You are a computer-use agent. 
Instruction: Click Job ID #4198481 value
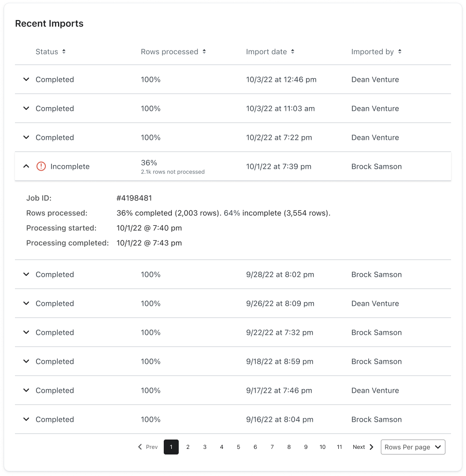click(x=134, y=198)
